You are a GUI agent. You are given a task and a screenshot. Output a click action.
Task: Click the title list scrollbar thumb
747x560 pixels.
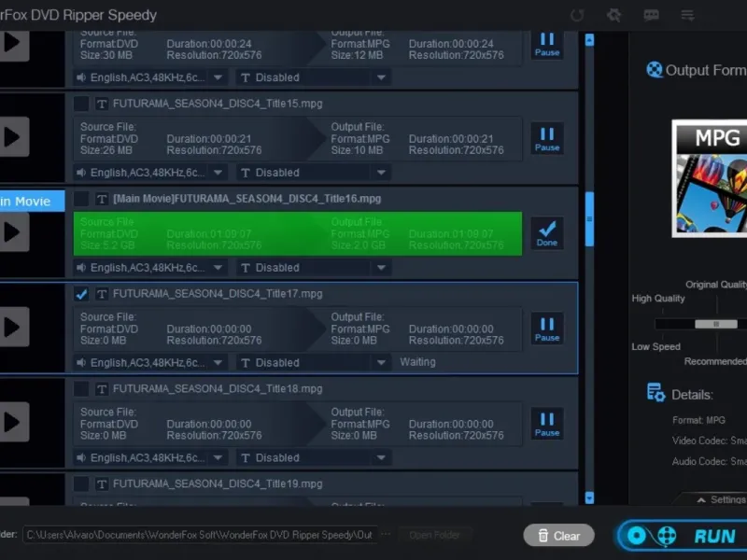[589, 219]
